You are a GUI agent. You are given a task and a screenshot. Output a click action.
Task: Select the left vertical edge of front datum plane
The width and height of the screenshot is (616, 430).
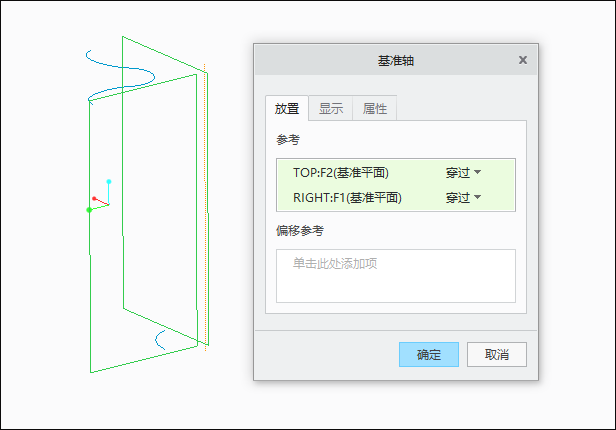pos(90,236)
